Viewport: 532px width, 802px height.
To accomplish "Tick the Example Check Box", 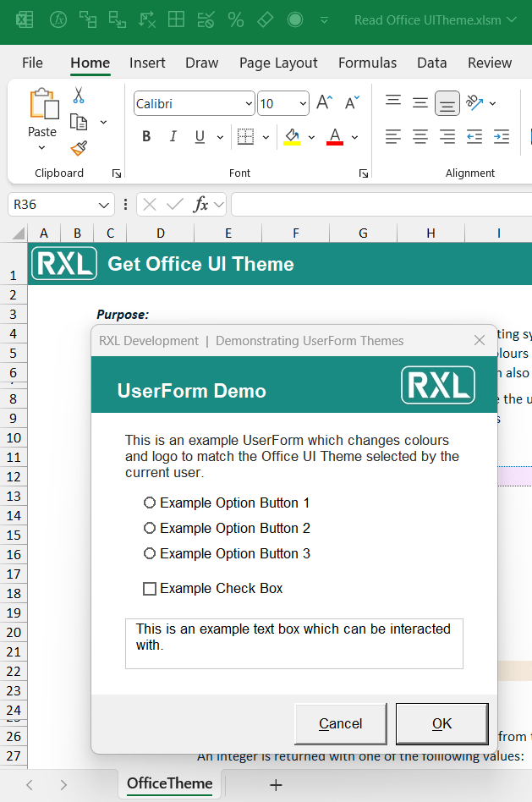I will (150, 589).
